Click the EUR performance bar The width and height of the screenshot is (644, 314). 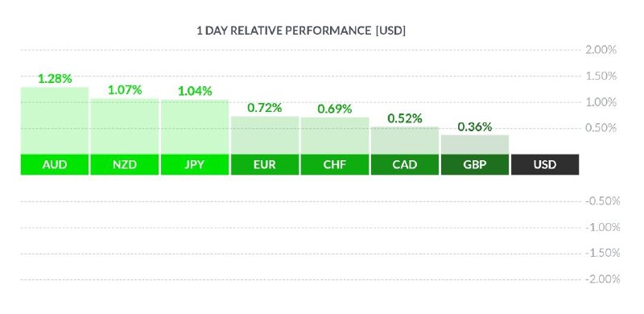coord(265,135)
